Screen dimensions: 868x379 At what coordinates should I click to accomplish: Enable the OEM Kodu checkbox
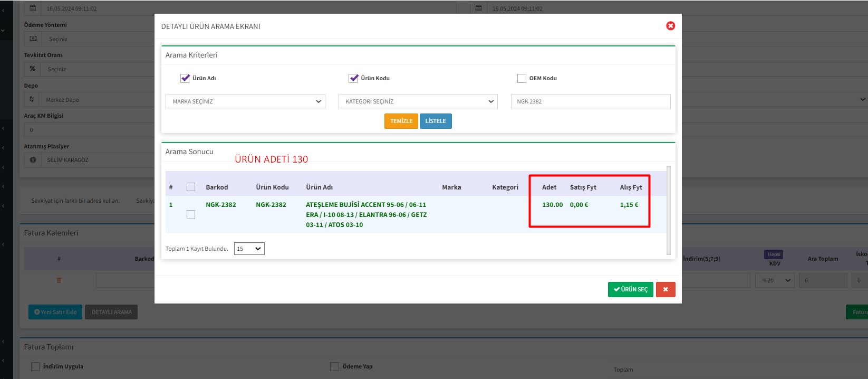[x=522, y=78]
